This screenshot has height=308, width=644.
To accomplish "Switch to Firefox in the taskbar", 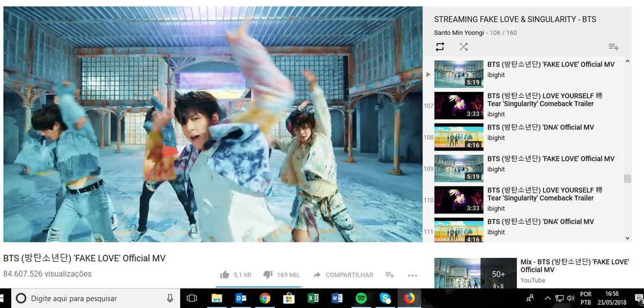I will point(409,298).
